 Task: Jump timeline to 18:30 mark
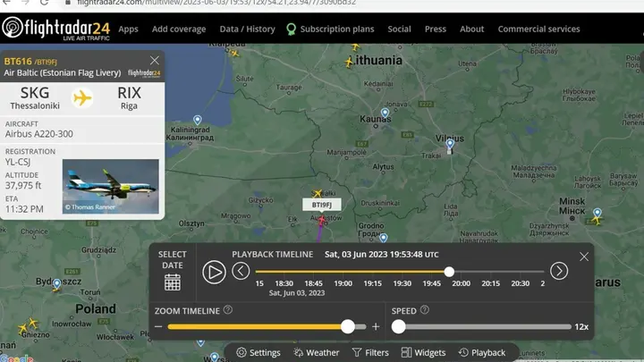(x=284, y=283)
